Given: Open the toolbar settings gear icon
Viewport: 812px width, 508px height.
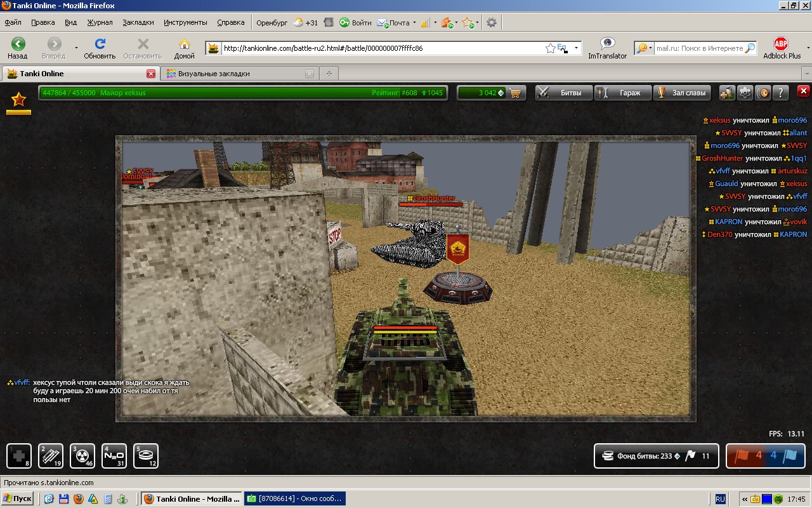Looking at the screenshot, I should [491, 23].
